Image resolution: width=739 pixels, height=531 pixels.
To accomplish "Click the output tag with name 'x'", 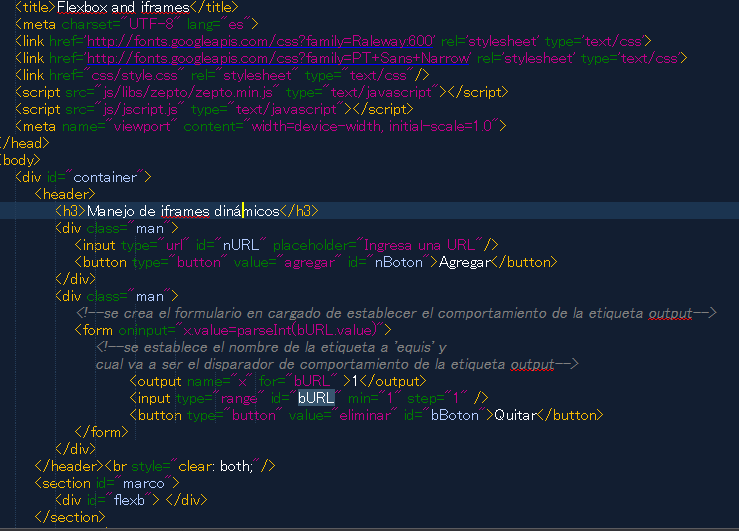I will (x=278, y=381).
